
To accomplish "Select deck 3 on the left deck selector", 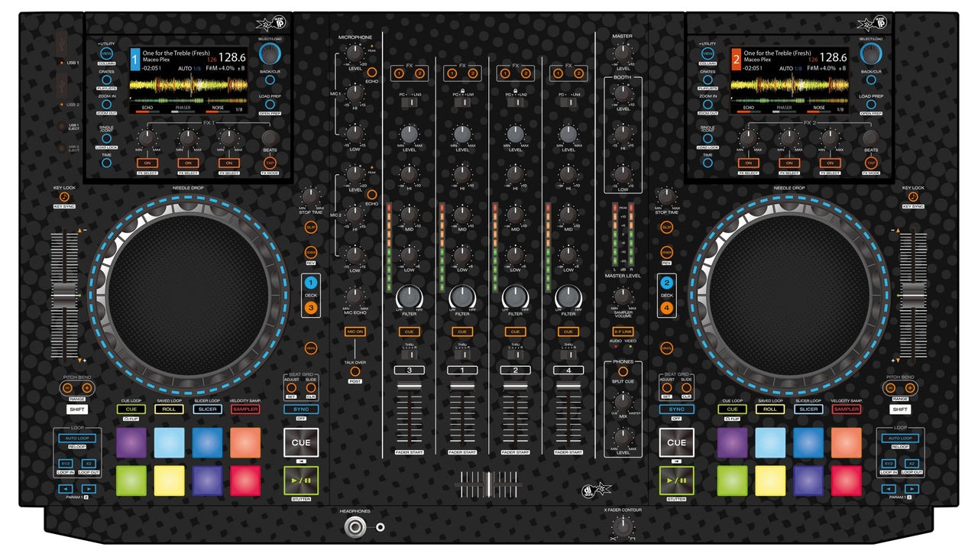I will [x=311, y=307].
